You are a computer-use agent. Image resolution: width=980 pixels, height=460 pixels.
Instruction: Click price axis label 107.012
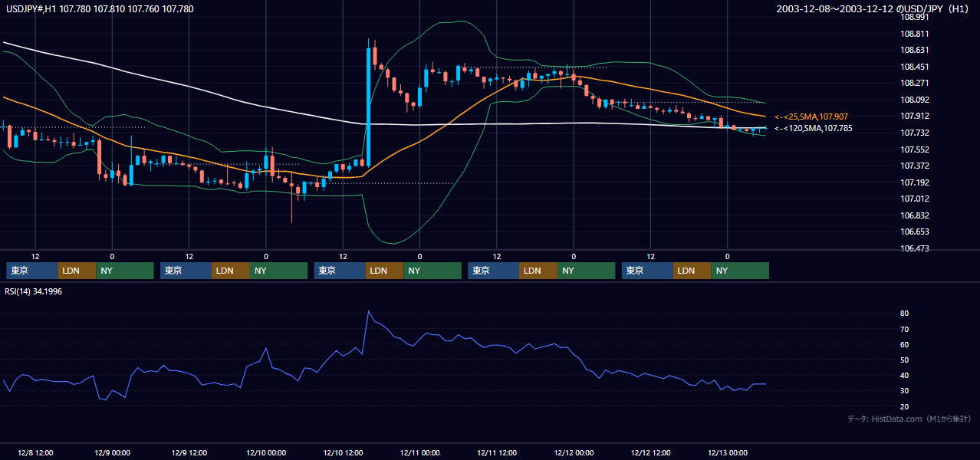tap(915, 199)
